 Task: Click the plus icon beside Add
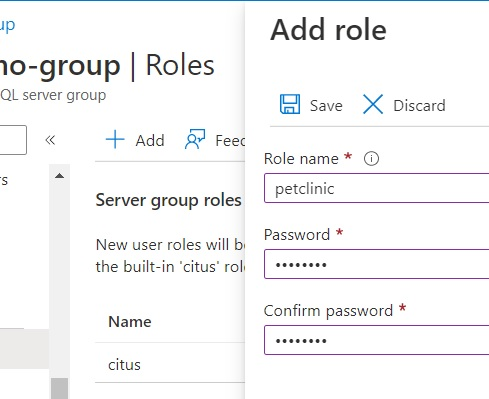[115, 140]
